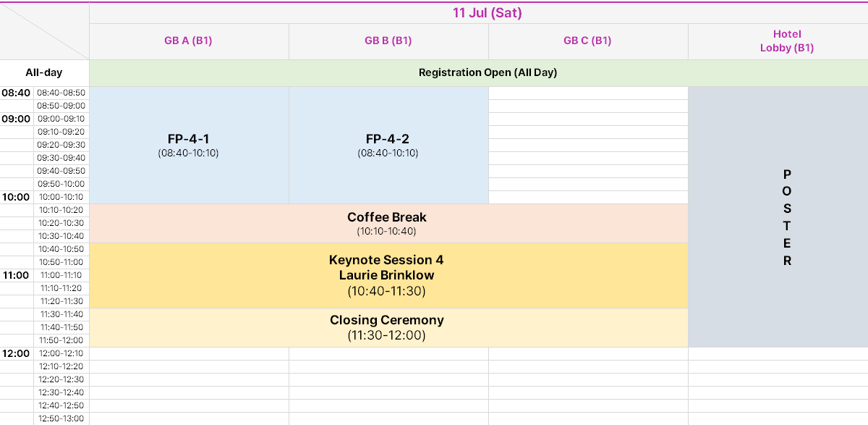Click the 12:50-13:00 time slot label

[x=61, y=419]
